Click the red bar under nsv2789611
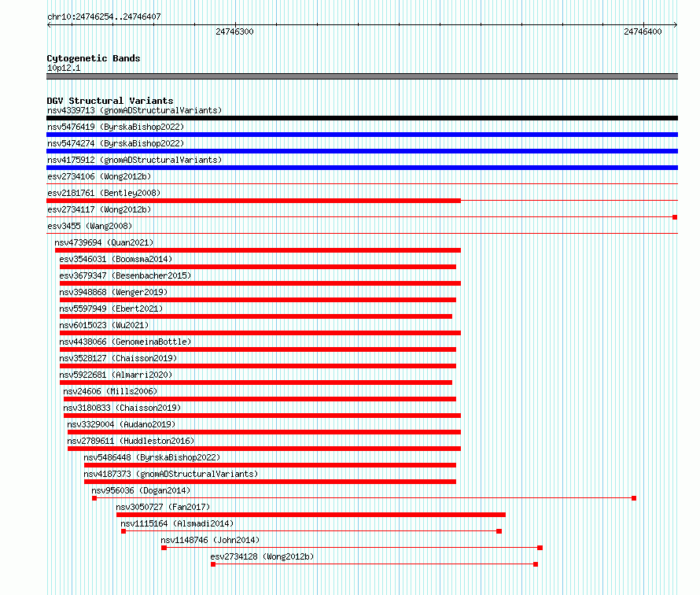Screen dimensions: 700x595 coord(263,449)
